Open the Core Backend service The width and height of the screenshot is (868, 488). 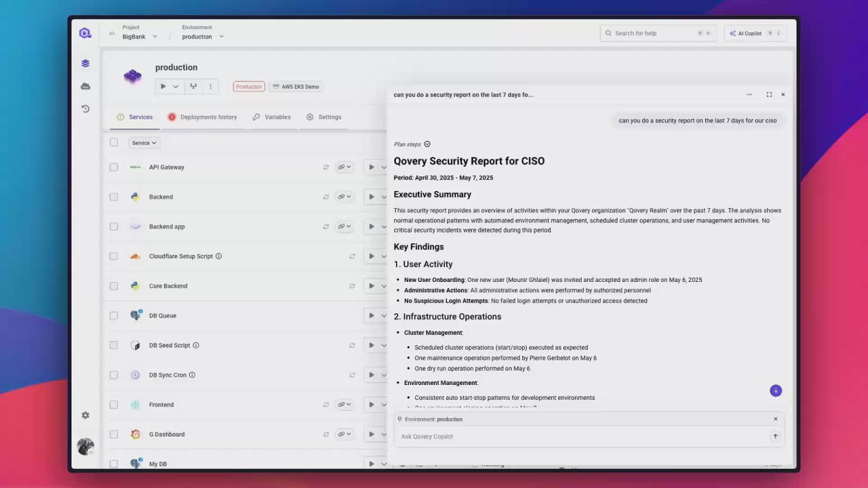click(168, 286)
